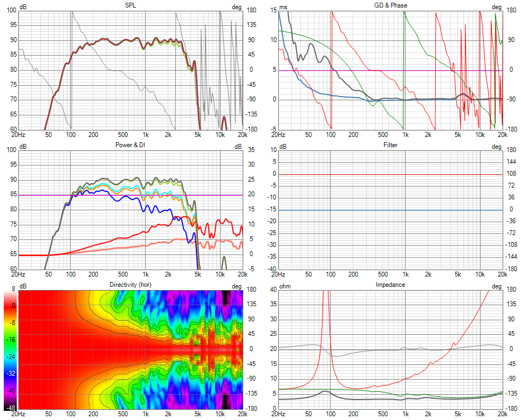Click the 50 label under Filter chart
Viewport: 521px width, 420px height.
[309, 274]
